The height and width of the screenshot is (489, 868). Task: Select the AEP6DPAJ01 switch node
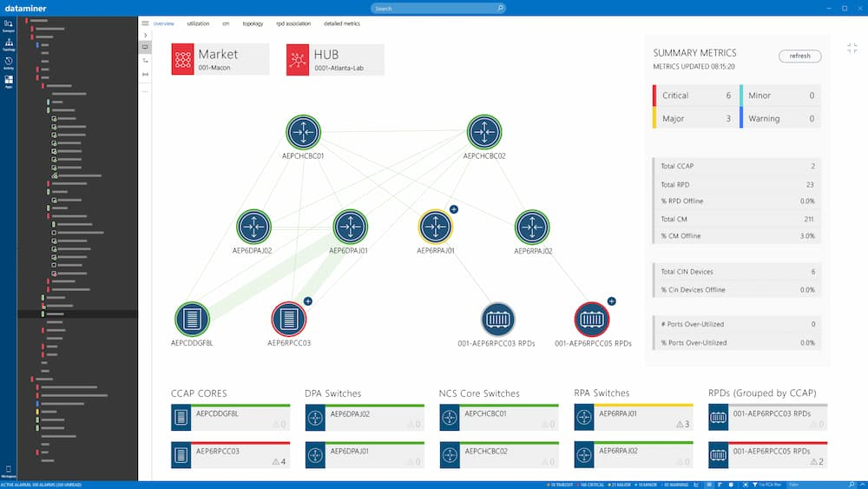tap(350, 227)
